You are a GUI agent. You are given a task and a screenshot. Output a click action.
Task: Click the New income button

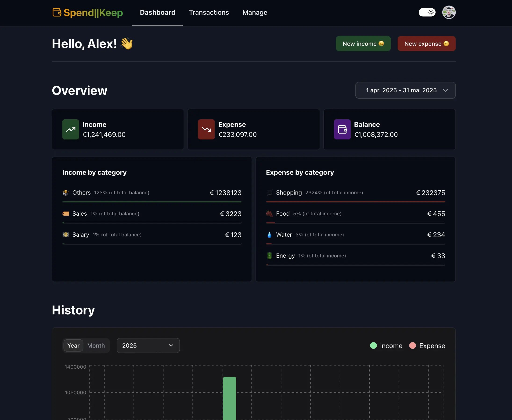(363, 43)
